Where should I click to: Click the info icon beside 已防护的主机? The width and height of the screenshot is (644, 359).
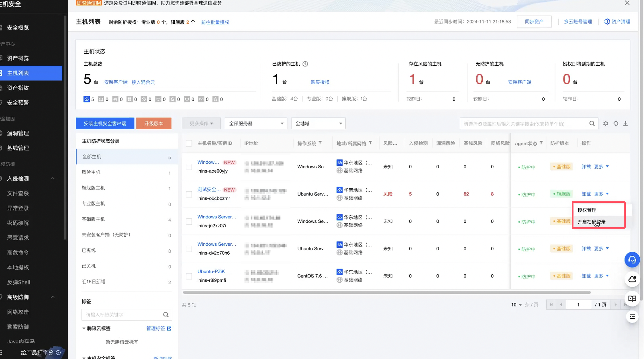[x=305, y=64]
